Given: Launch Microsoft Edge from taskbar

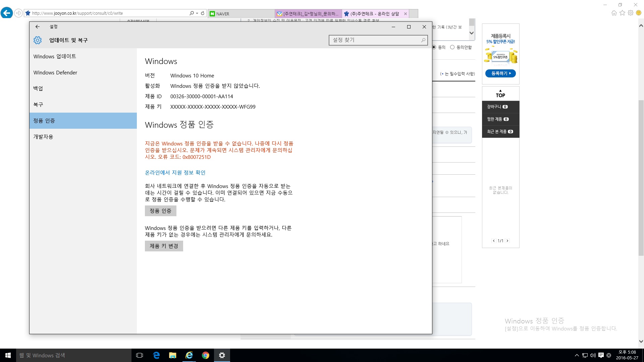Looking at the screenshot, I should pos(156,355).
